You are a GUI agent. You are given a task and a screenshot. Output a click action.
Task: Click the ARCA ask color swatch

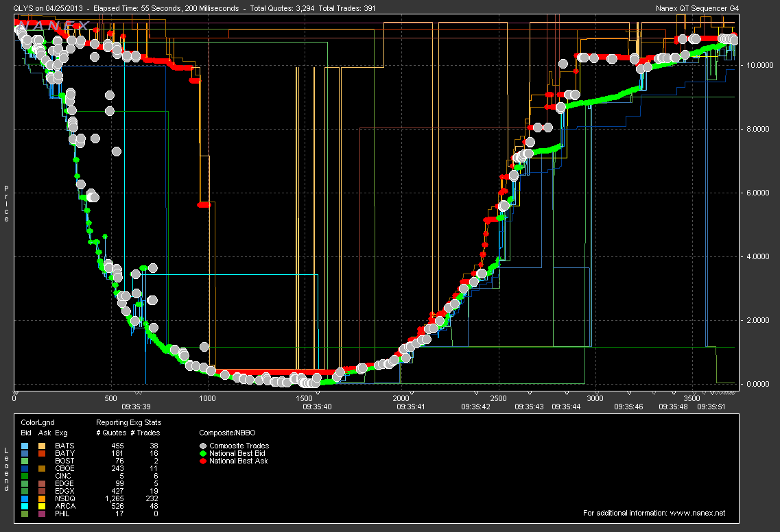click(42, 506)
